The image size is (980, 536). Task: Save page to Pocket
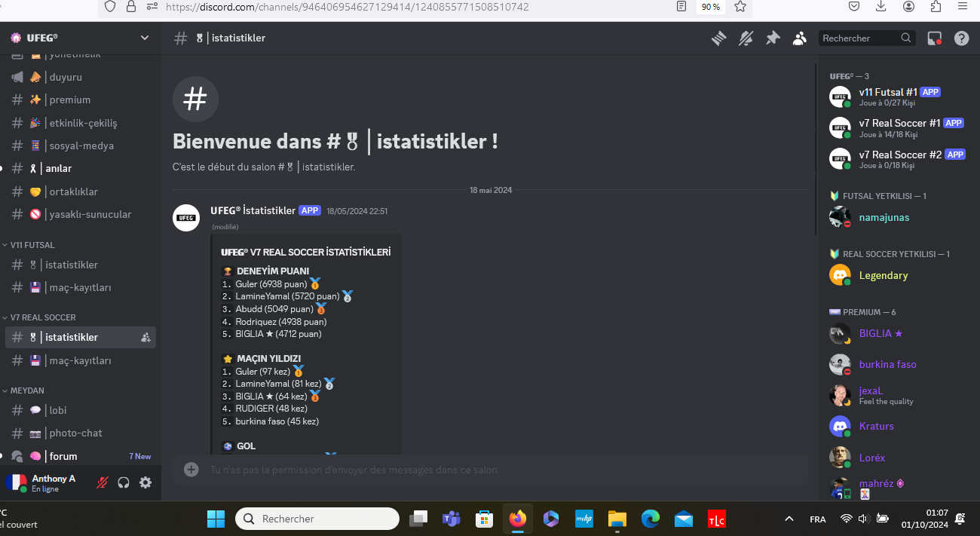[x=853, y=6]
